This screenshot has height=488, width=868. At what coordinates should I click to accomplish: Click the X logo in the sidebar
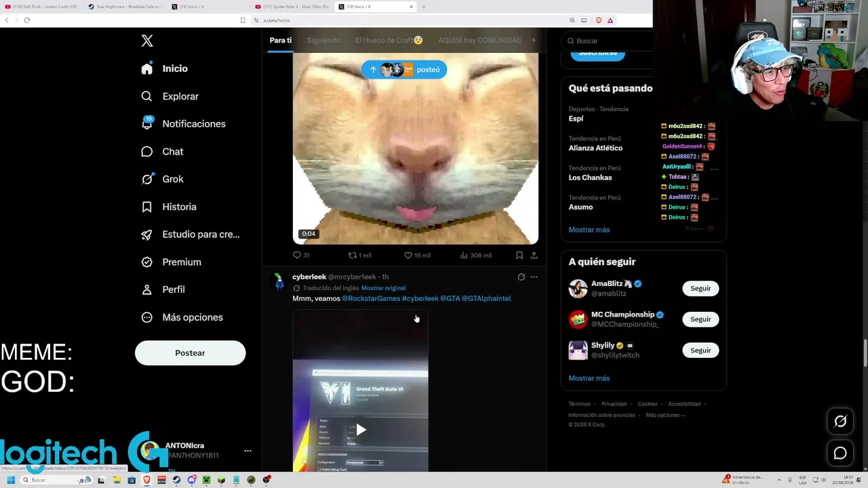[147, 41]
